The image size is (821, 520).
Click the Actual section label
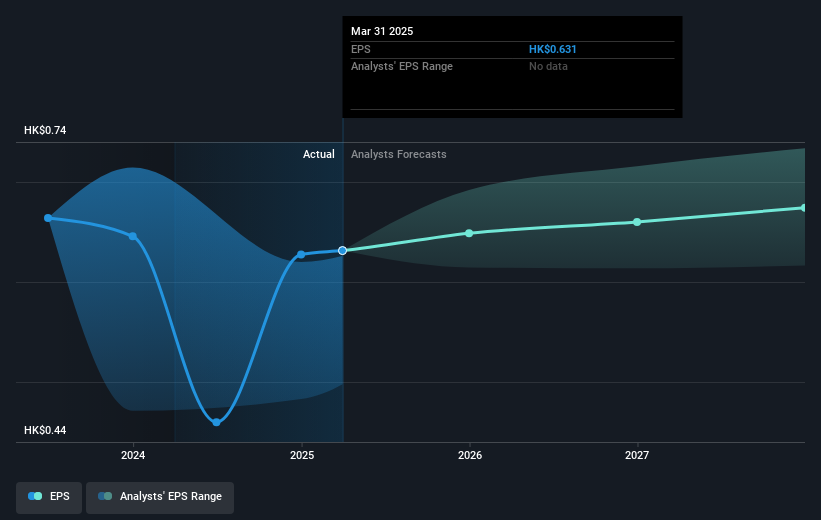(x=318, y=154)
